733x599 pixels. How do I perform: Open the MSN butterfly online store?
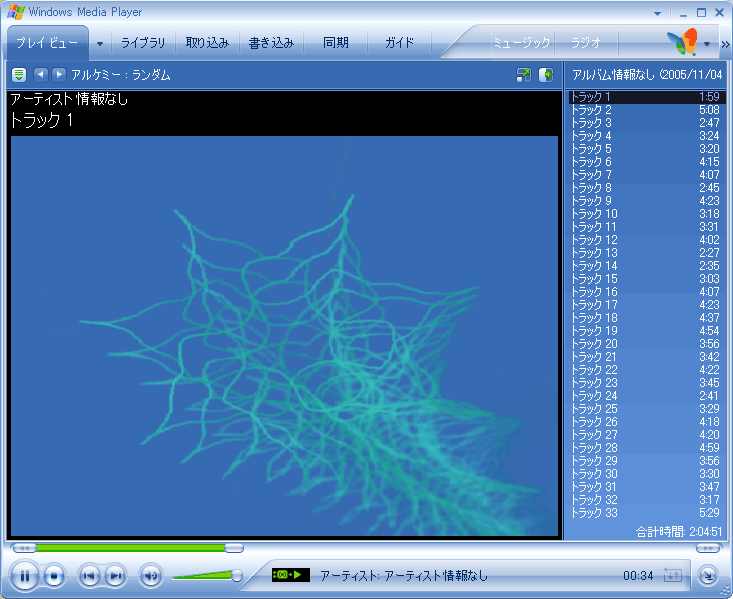click(x=683, y=42)
